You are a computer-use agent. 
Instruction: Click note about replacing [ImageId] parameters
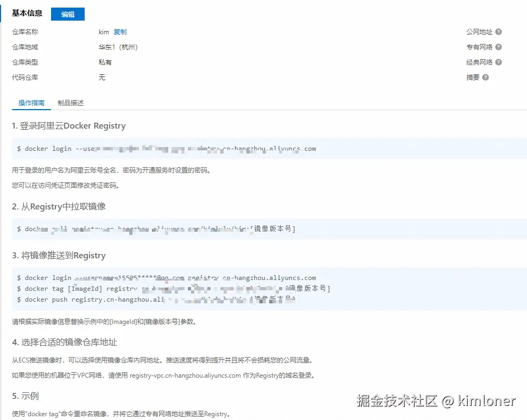(104, 322)
